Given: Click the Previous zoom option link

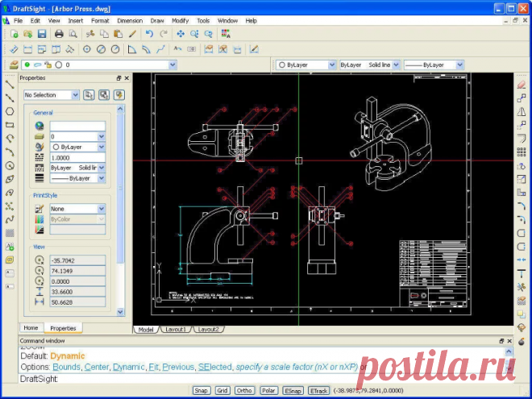Looking at the screenshot, I should point(178,367).
